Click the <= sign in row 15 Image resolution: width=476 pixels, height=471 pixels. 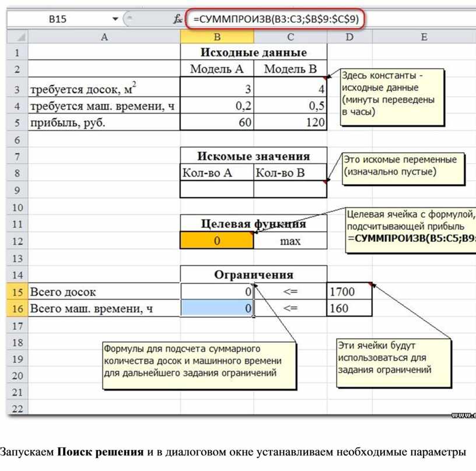click(290, 292)
